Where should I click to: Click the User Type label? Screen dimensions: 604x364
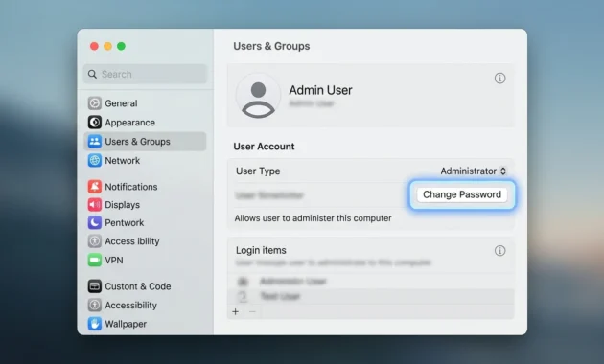click(258, 171)
